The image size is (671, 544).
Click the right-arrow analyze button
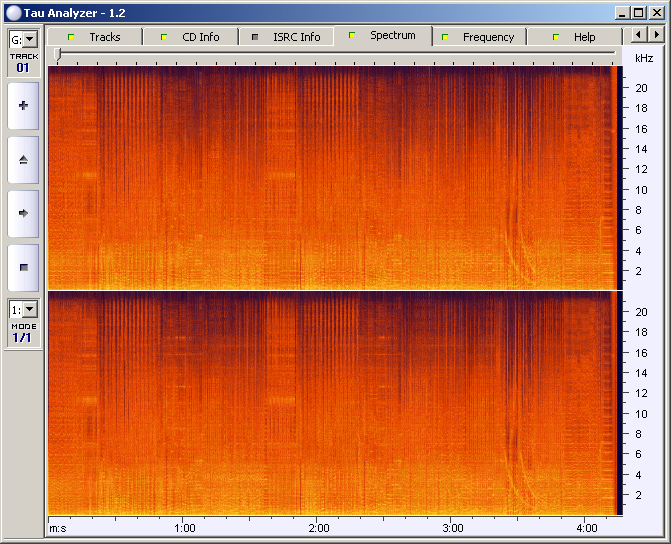23,213
